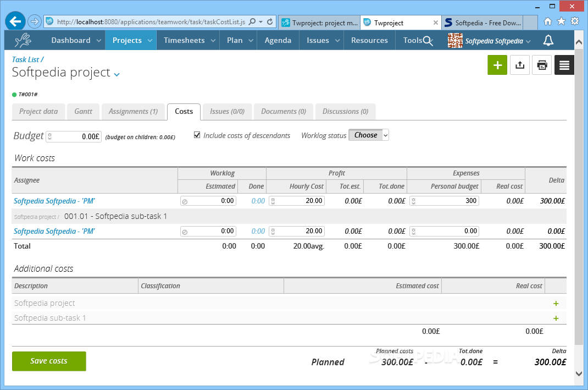Image resolution: width=588 pixels, height=390 pixels.
Task: Click Estimated worklog field in first row
Action: point(208,201)
